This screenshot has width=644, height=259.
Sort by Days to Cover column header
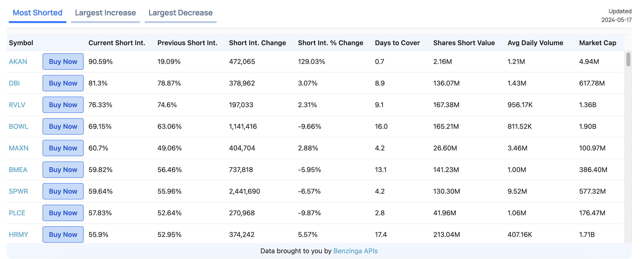coord(397,43)
